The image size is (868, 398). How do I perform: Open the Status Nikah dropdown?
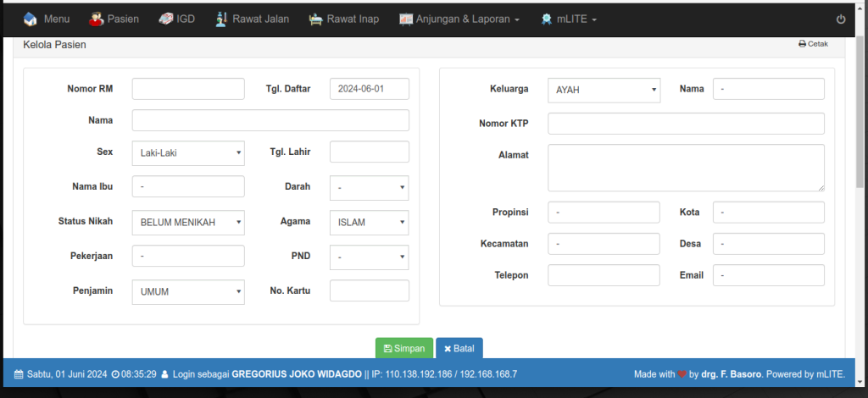click(x=188, y=223)
